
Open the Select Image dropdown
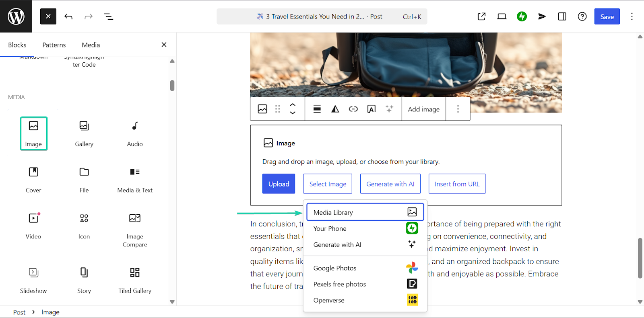pyautogui.click(x=328, y=184)
